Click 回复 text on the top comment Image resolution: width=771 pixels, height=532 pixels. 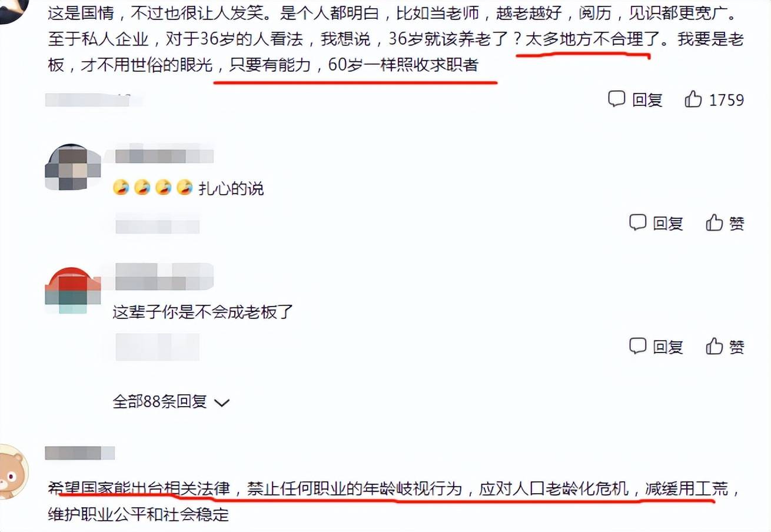pos(647,100)
